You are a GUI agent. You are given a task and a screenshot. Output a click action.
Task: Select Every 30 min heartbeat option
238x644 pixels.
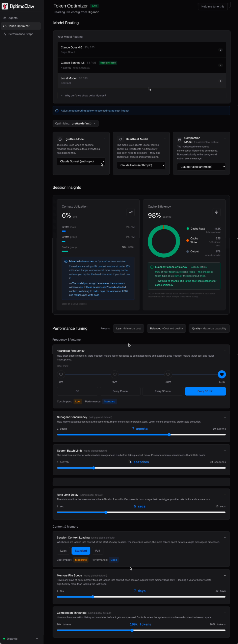coord(163,391)
